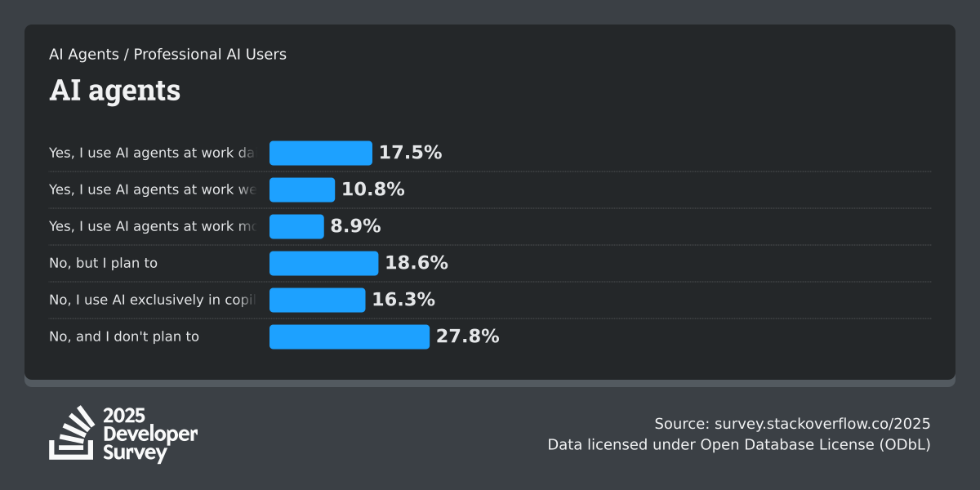
Task: Select the 16.3% copilot-only bar
Action: [x=317, y=300]
